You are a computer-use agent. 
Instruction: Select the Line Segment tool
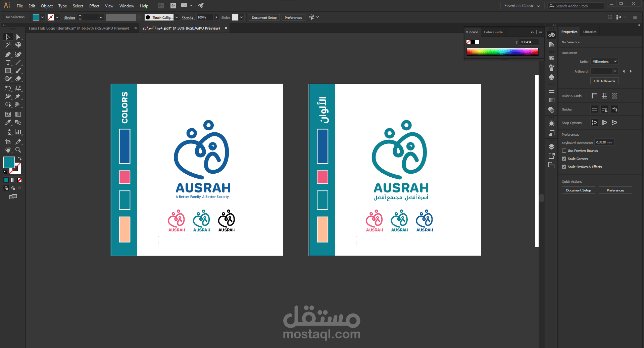(x=18, y=62)
